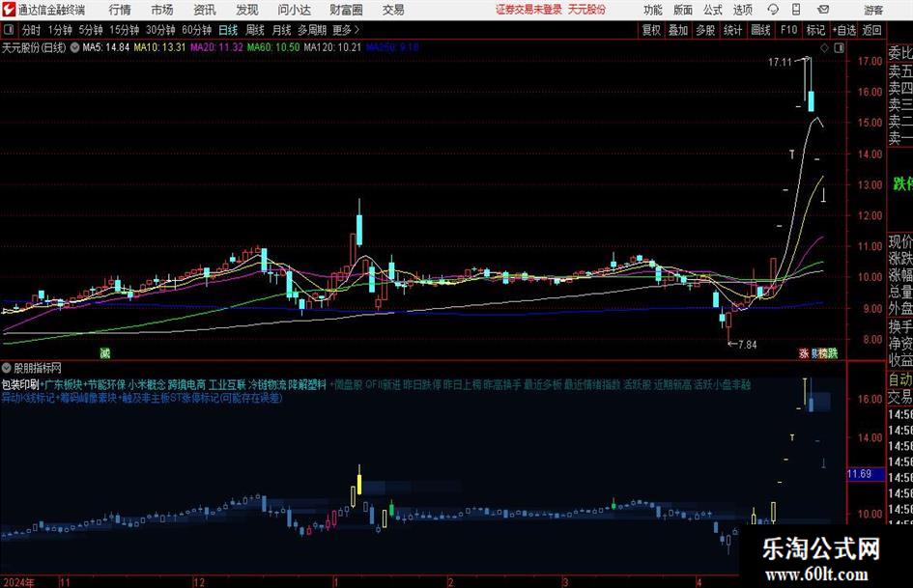
Task: Open the headset customer service icon
Action: tap(773, 10)
